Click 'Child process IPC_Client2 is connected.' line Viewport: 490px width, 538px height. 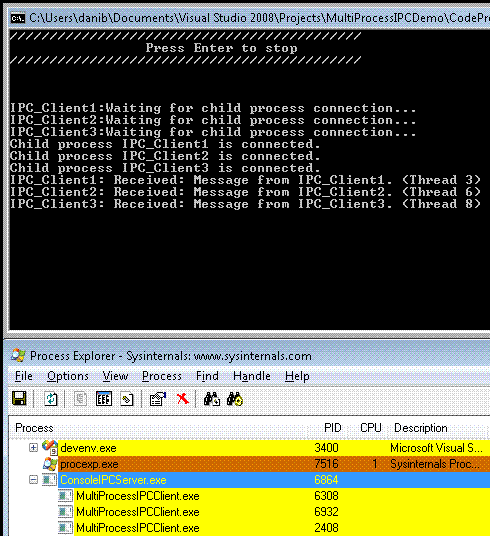[165, 156]
